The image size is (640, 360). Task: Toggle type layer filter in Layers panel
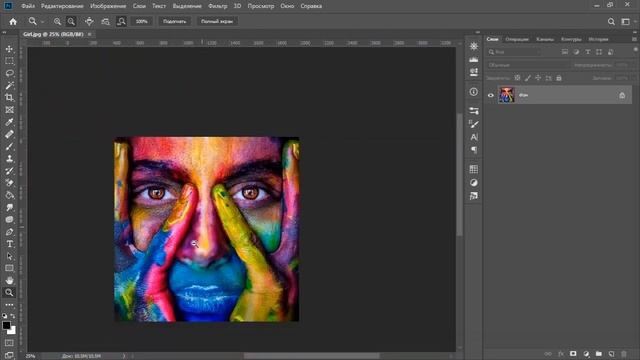point(588,52)
